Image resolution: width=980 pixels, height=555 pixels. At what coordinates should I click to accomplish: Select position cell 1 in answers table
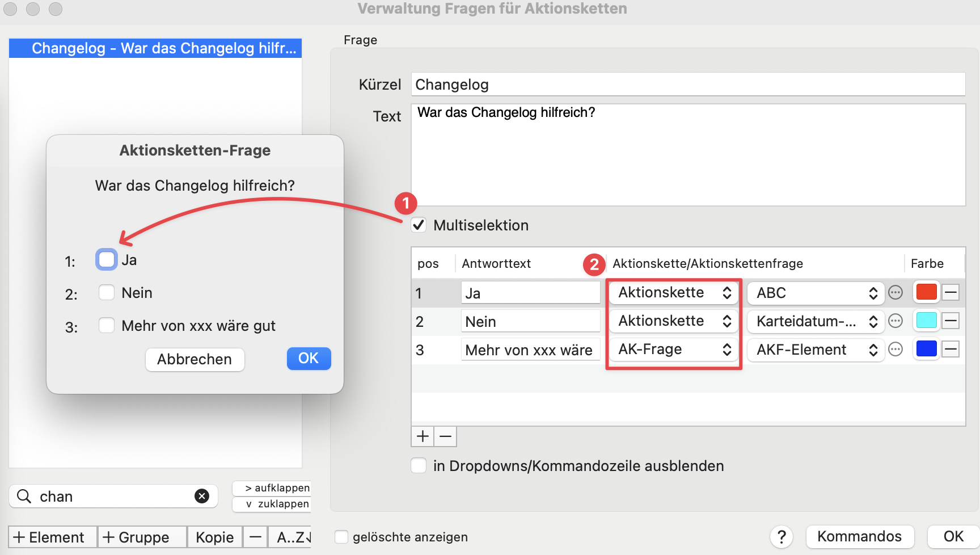[x=419, y=293]
